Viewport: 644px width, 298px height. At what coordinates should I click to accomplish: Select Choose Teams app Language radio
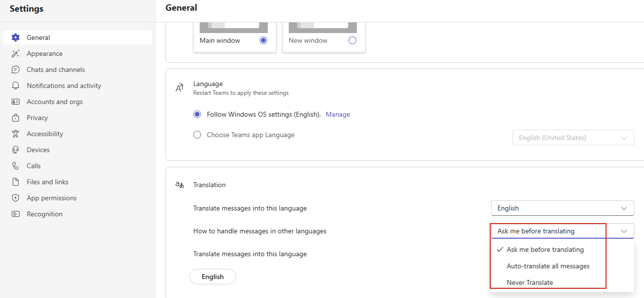(x=197, y=135)
